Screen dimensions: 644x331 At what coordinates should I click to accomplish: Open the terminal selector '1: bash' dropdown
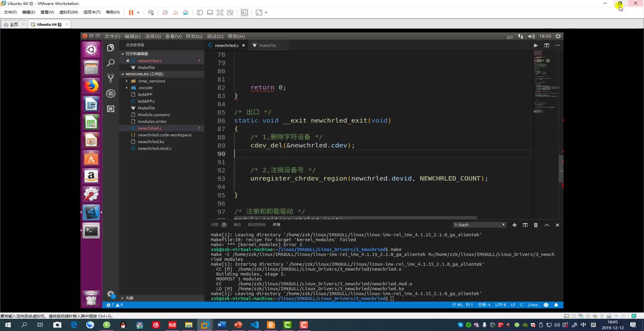pyautogui.click(x=479, y=225)
